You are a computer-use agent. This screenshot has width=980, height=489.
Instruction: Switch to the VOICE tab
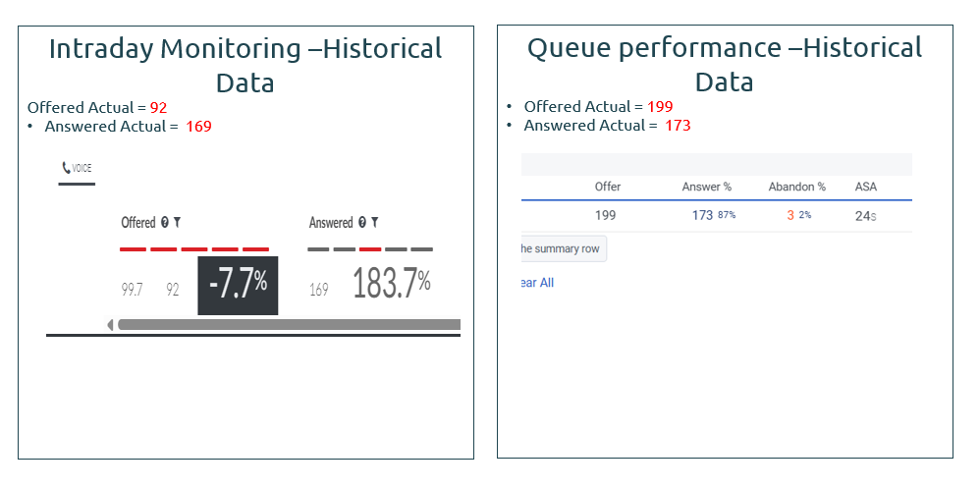[x=77, y=168]
